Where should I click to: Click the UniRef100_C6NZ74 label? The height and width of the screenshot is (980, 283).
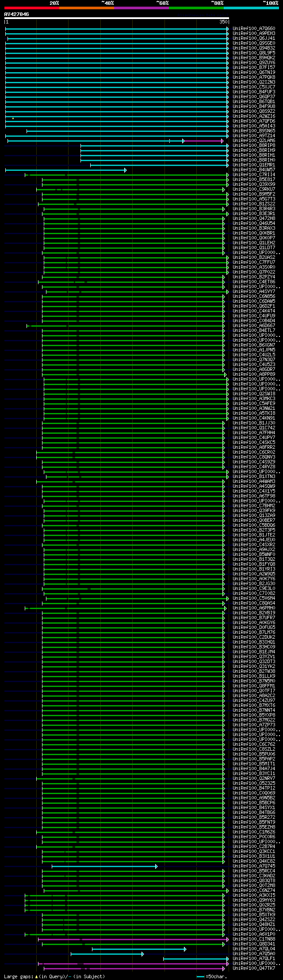click(x=254, y=891)
